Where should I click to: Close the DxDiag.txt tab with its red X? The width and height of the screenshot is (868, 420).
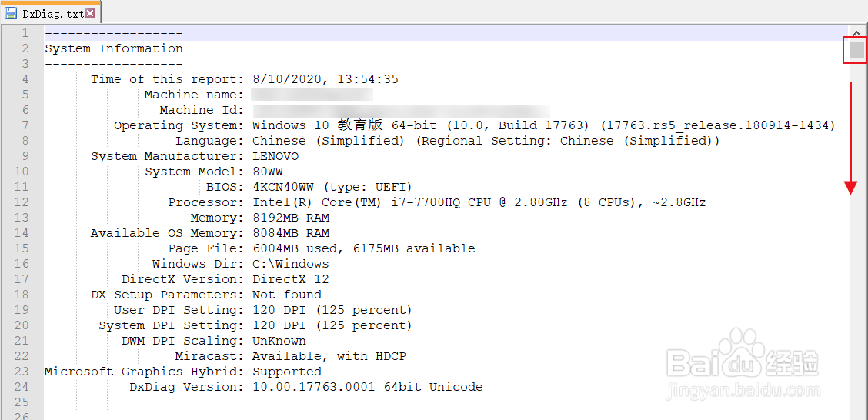(90, 13)
